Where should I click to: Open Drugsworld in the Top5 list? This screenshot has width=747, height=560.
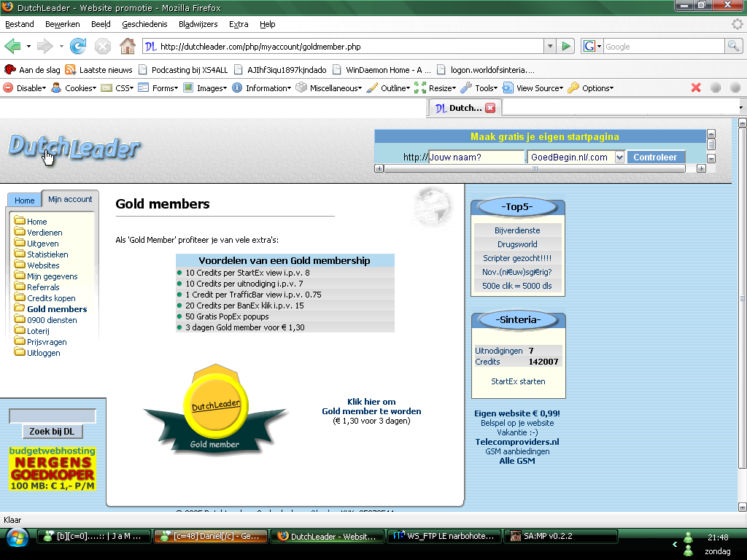(x=517, y=244)
